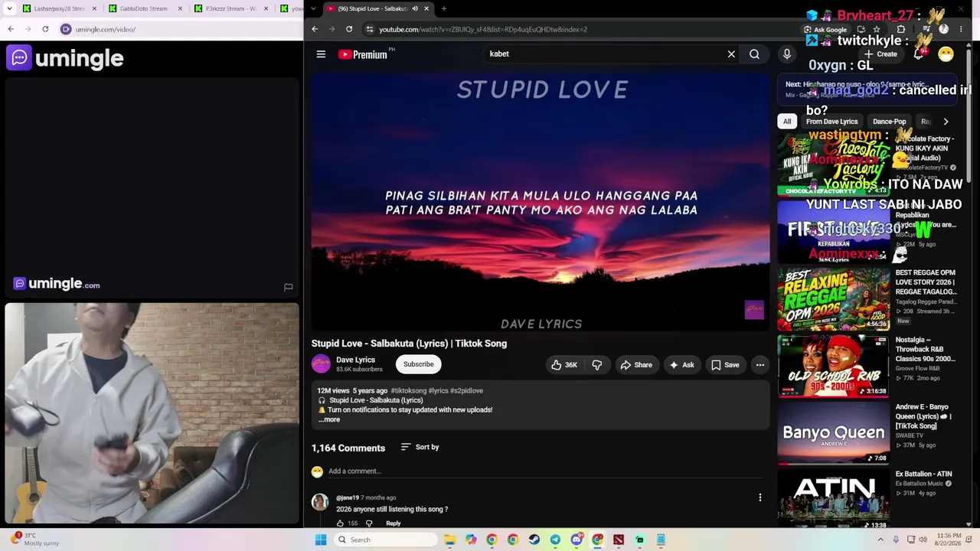Subscribe to Dave Lyrics channel
Screen dimensions: 980x551
tap(419, 364)
